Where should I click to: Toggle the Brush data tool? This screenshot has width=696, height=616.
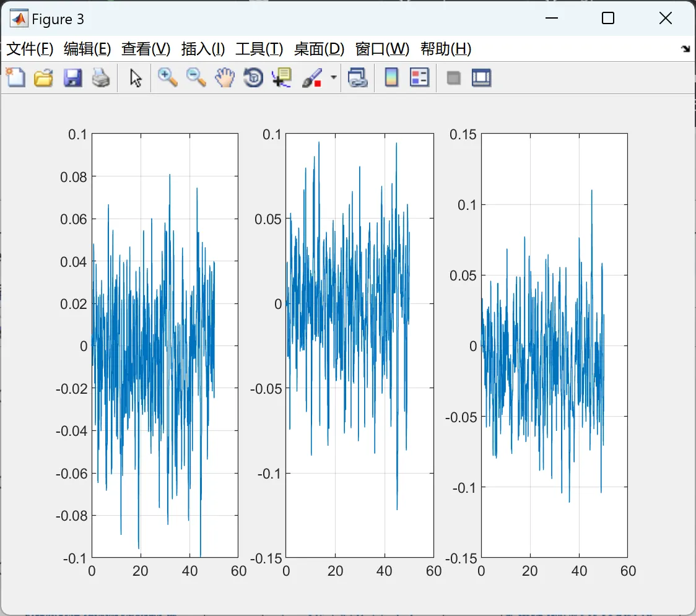pyautogui.click(x=312, y=77)
